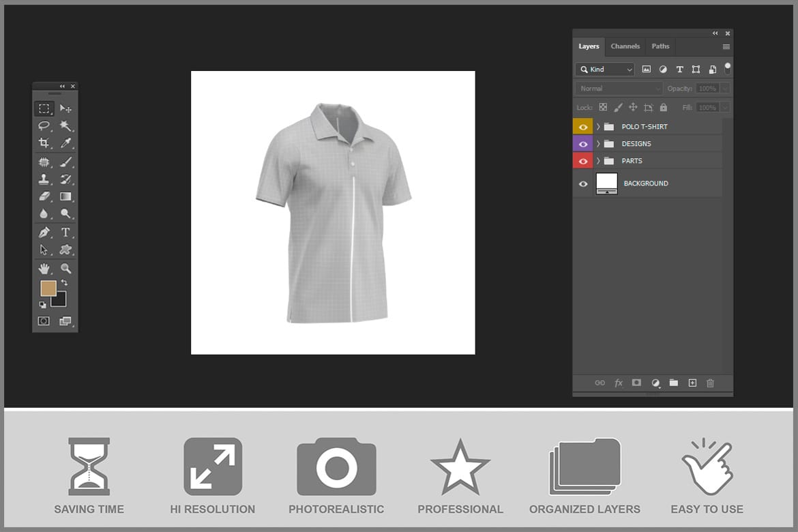Toggle smart object layer filter

[713, 70]
